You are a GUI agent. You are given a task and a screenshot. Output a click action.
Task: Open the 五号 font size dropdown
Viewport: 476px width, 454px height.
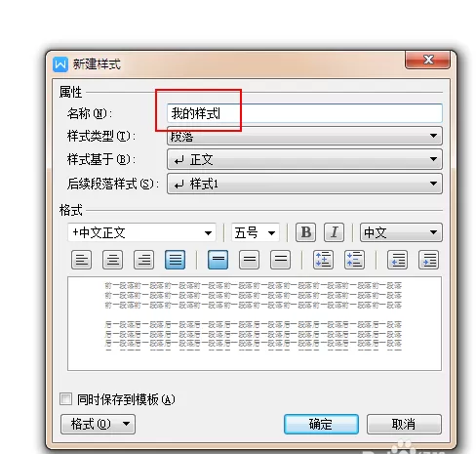coord(256,232)
